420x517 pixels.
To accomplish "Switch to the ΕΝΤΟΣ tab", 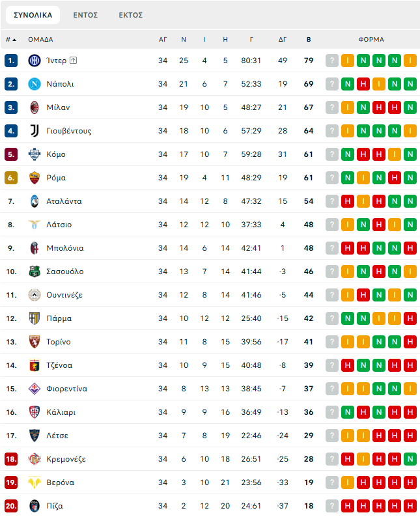I will click(85, 15).
